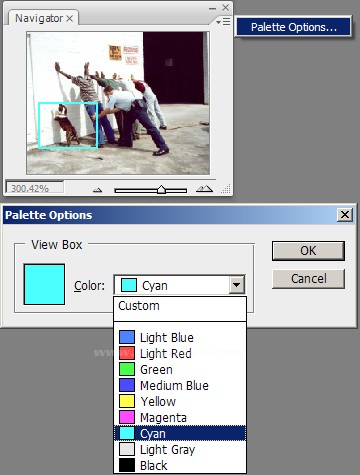Close the Navigator panel window
360x475 pixels.
tap(225, 7)
